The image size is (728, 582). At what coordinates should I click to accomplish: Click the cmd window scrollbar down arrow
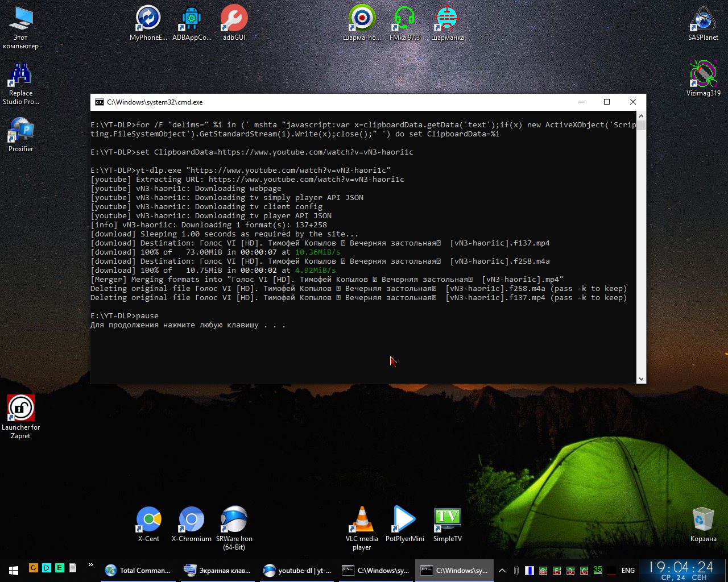pyautogui.click(x=641, y=379)
